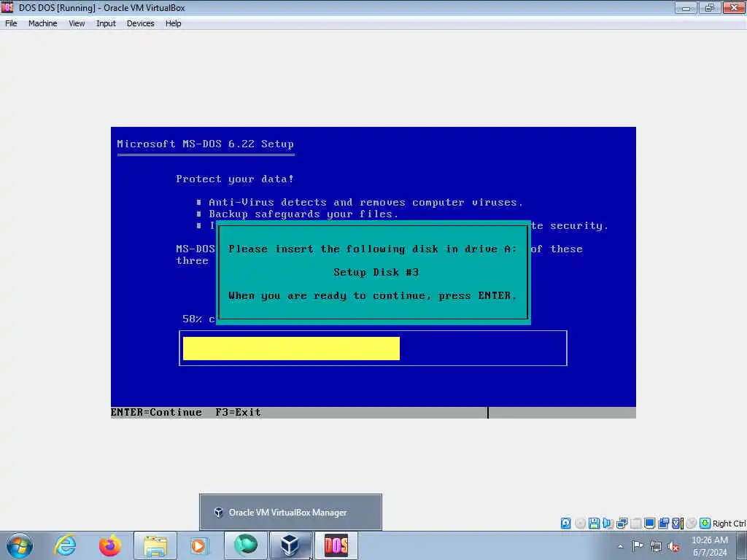The height and width of the screenshot is (560, 747).
Task: Click the Anti-Virus detects and removes line
Action: click(365, 203)
